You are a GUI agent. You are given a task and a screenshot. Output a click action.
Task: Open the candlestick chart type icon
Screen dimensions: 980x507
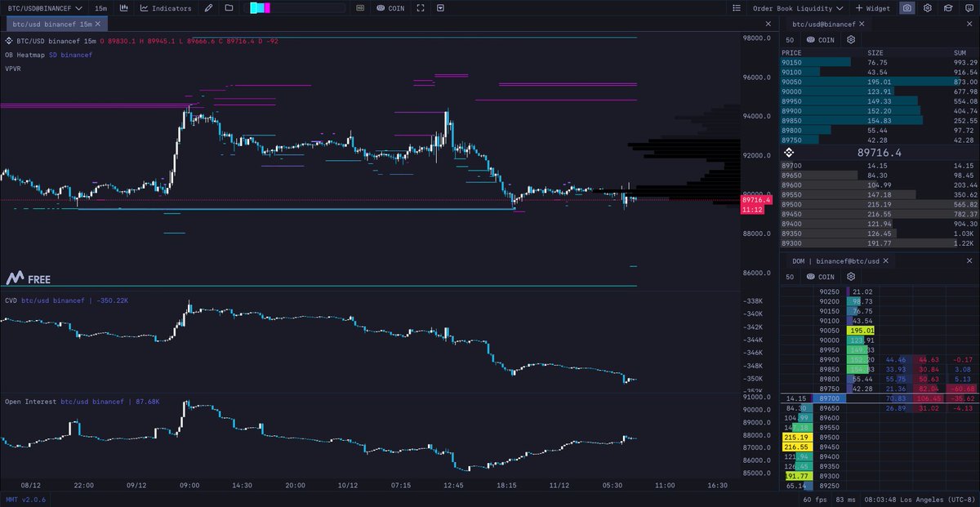[x=123, y=8]
